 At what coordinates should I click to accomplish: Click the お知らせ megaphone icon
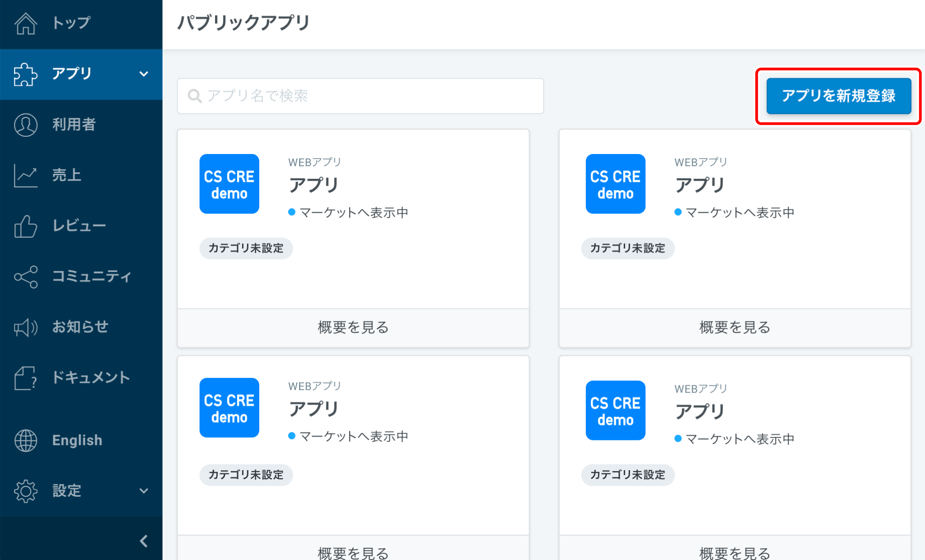26,327
